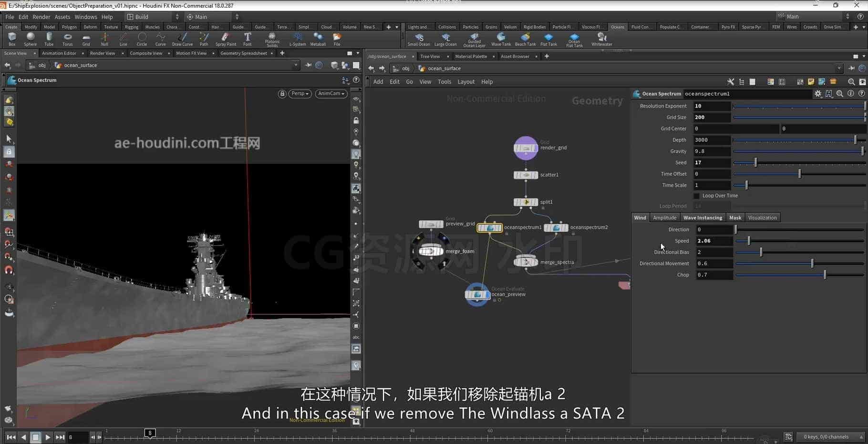Open the Tree View pane tab

pos(430,56)
